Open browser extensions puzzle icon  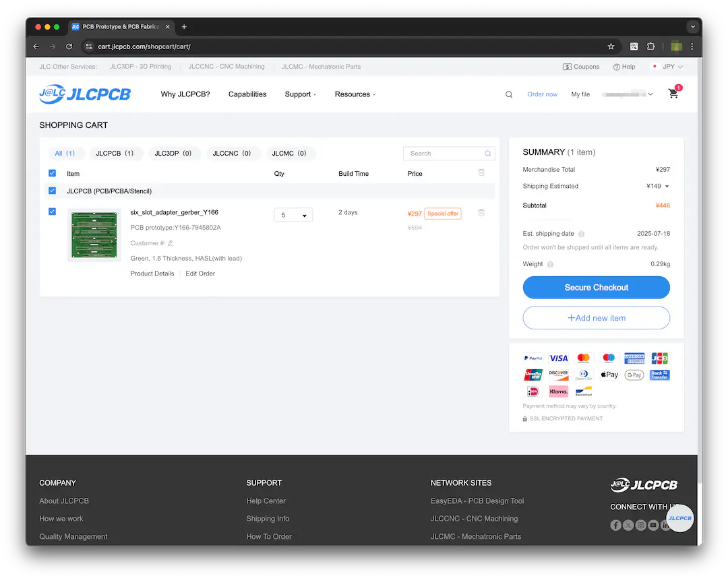[x=651, y=46]
